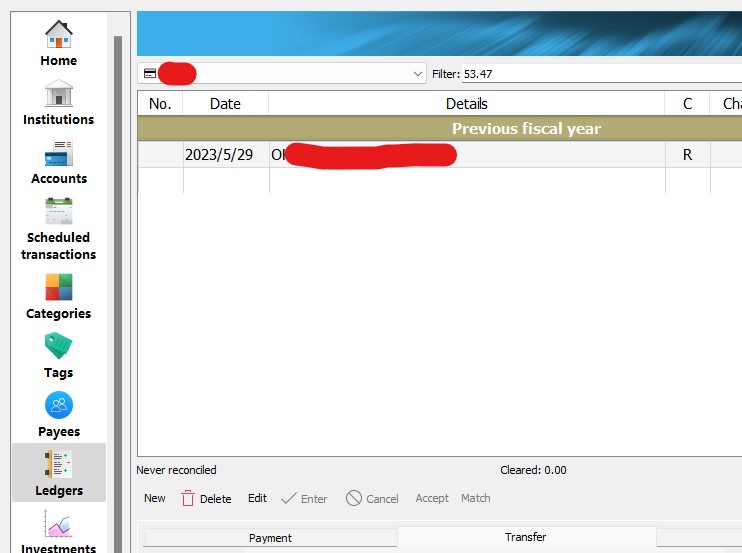
Task: Click the sidebar vertical scrollbar
Action: pyautogui.click(x=118, y=293)
